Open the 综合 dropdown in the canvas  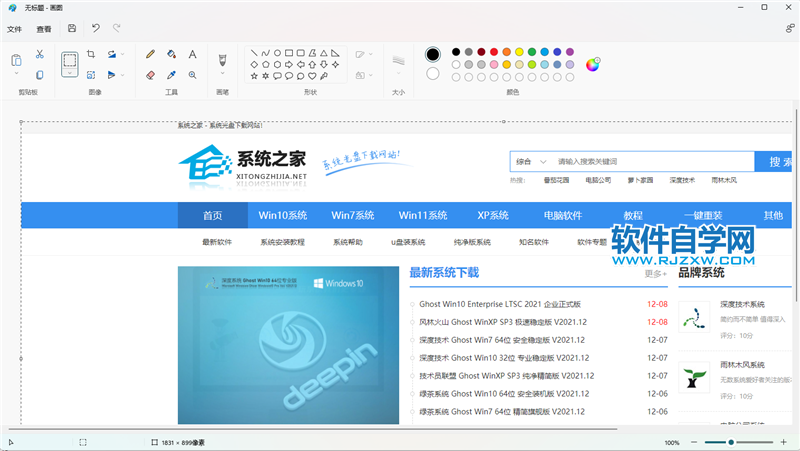tap(531, 162)
